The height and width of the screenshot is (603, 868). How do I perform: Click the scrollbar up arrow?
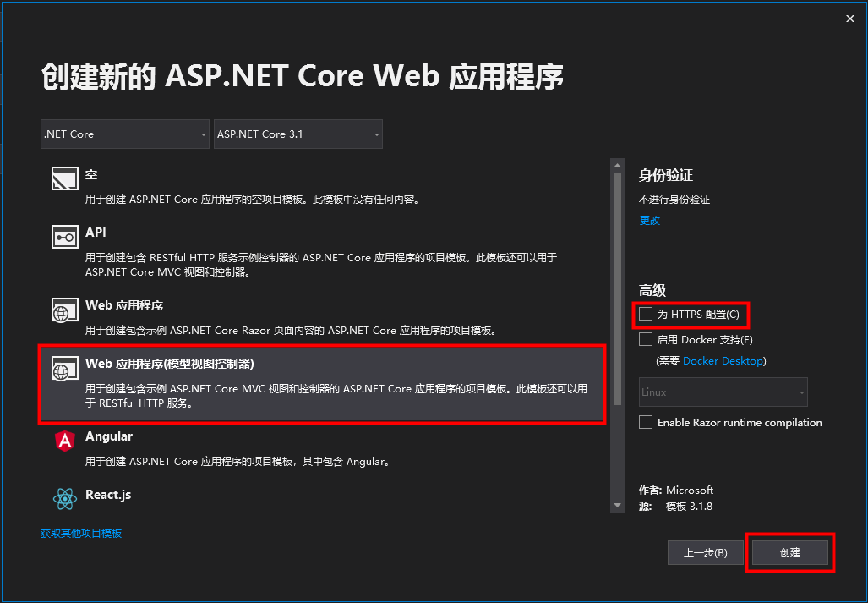point(618,166)
